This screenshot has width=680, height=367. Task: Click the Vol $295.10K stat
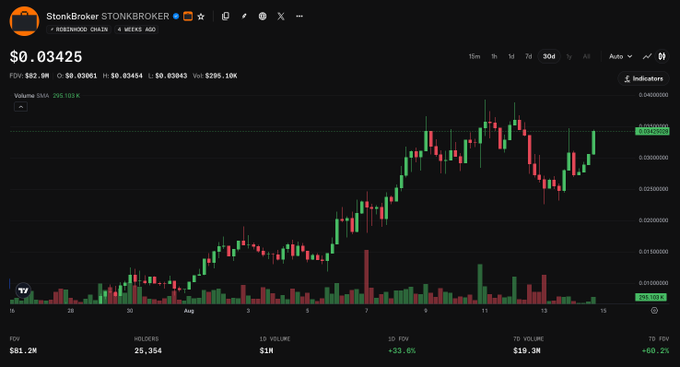(x=215, y=76)
